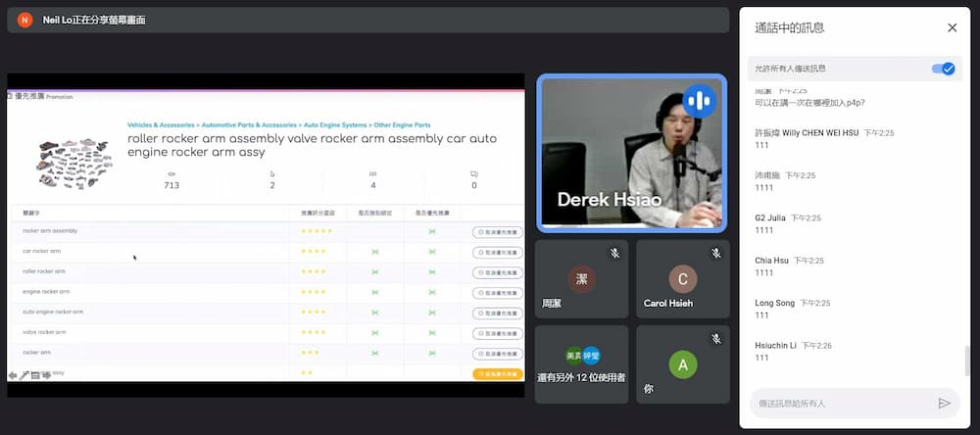The width and height of the screenshot is (980, 435).
Task: Click Neil Lo's presenter avatar icon
Action: coord(24,20)
